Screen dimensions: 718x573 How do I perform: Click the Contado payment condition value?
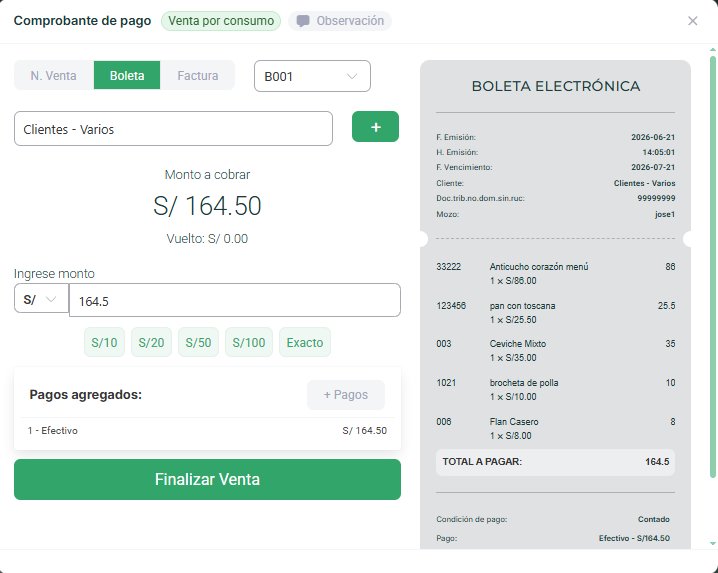click(653, 519)
